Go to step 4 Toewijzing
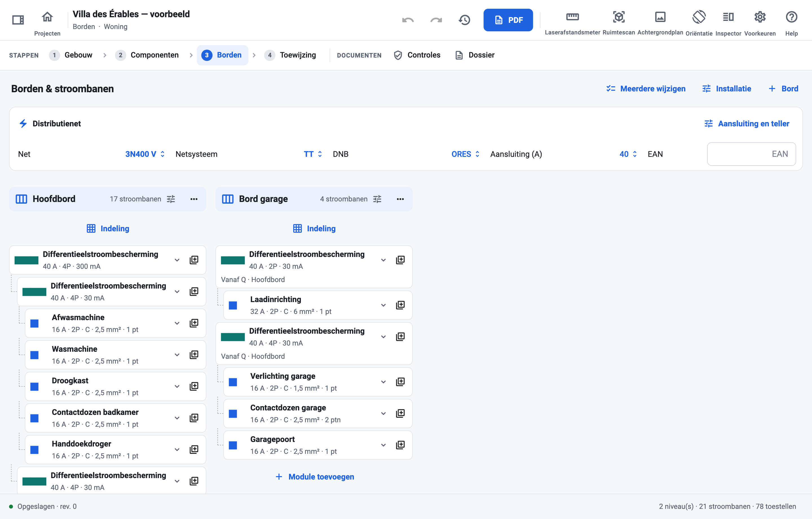The width and height of the screenshot is (812, 519). point(291,55)
